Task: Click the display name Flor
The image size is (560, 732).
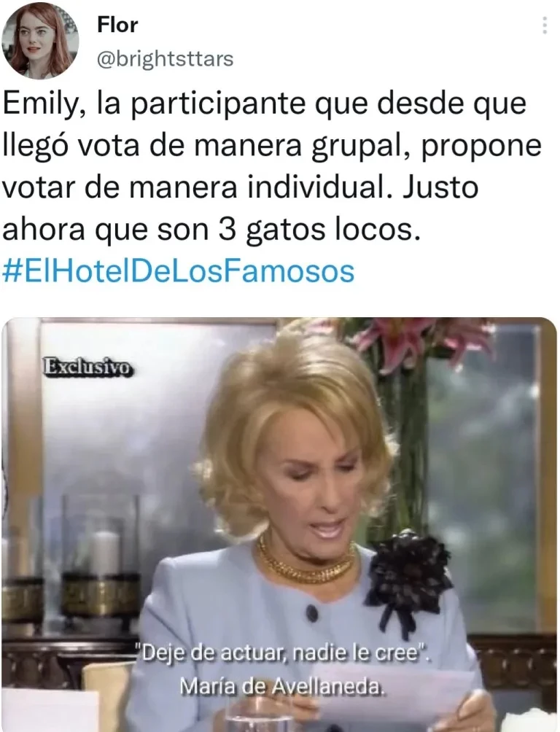Action: (x=117, y=24)
